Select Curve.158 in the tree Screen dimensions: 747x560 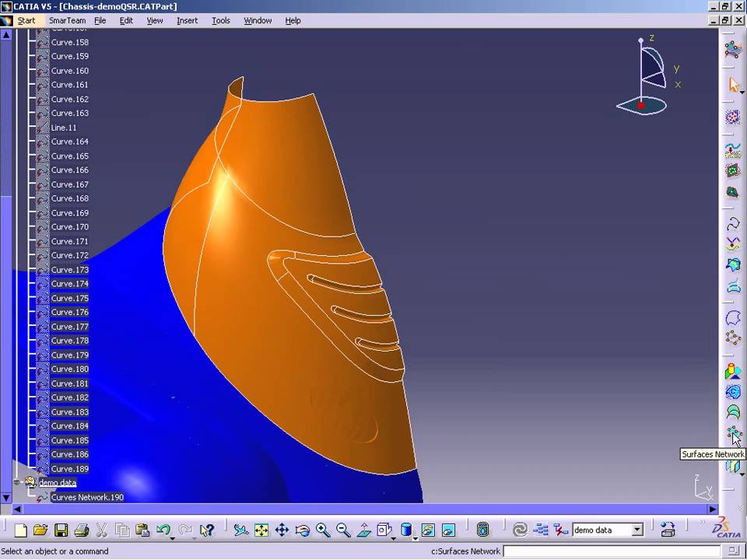coord(70,42)
